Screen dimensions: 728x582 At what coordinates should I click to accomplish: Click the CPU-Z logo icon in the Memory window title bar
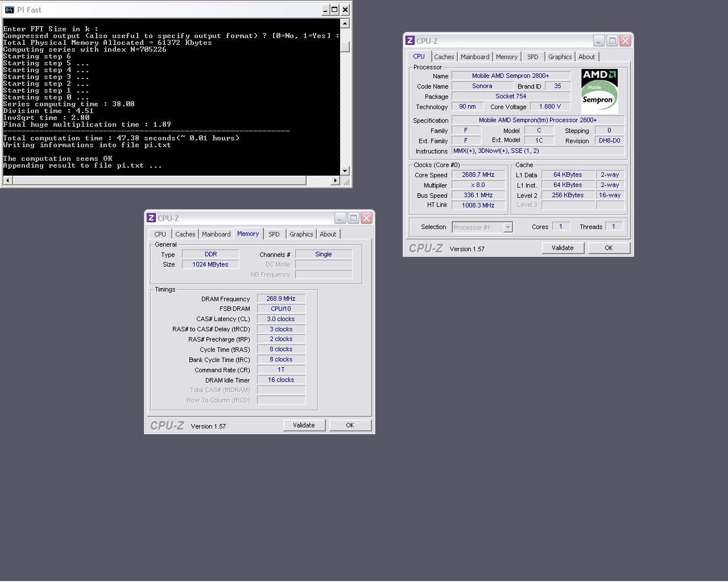[151, 218]
